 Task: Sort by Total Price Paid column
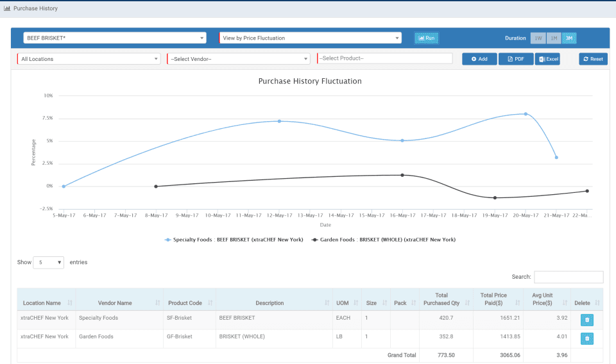498,299
